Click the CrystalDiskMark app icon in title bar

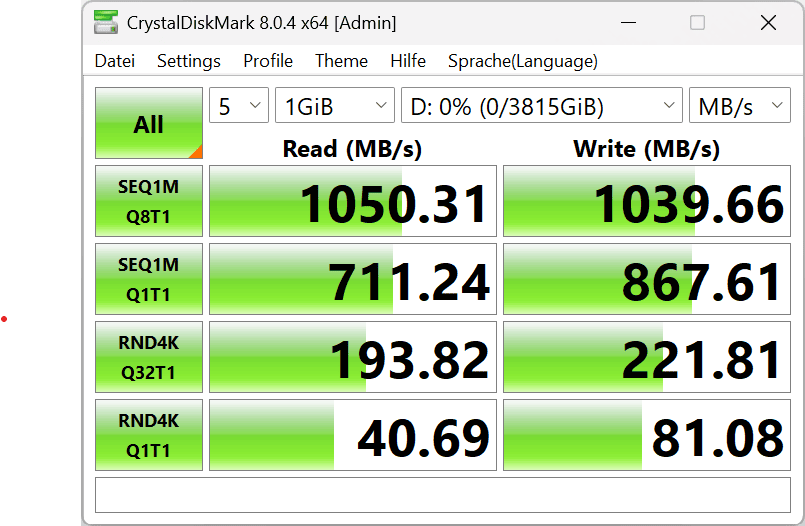click(106, 22)
